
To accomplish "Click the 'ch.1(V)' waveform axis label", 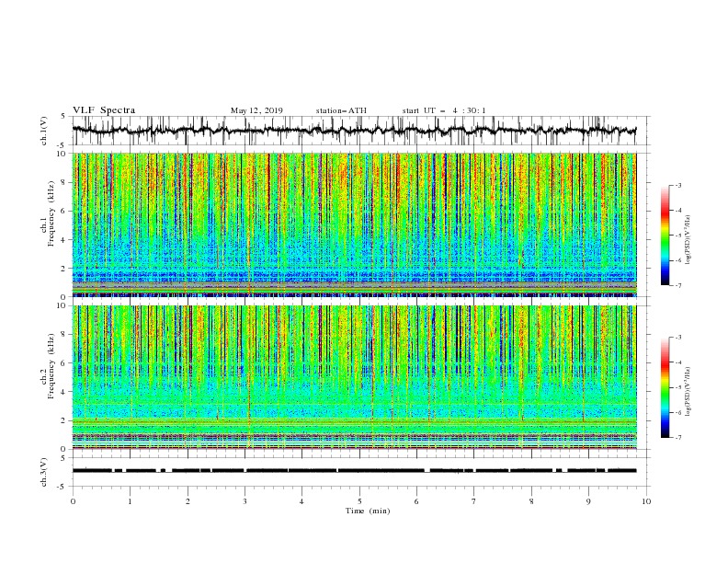I will pyautogui.click(x=44, y=131).
